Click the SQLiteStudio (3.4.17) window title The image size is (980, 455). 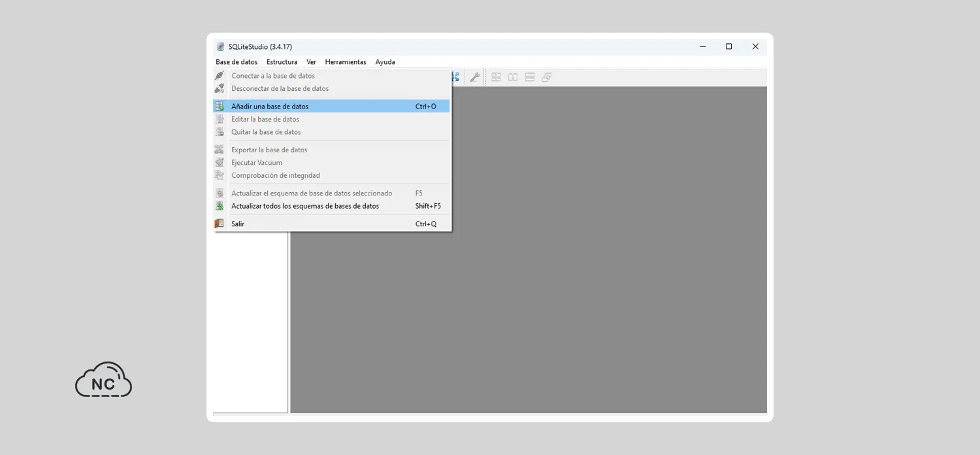point(260,47)
